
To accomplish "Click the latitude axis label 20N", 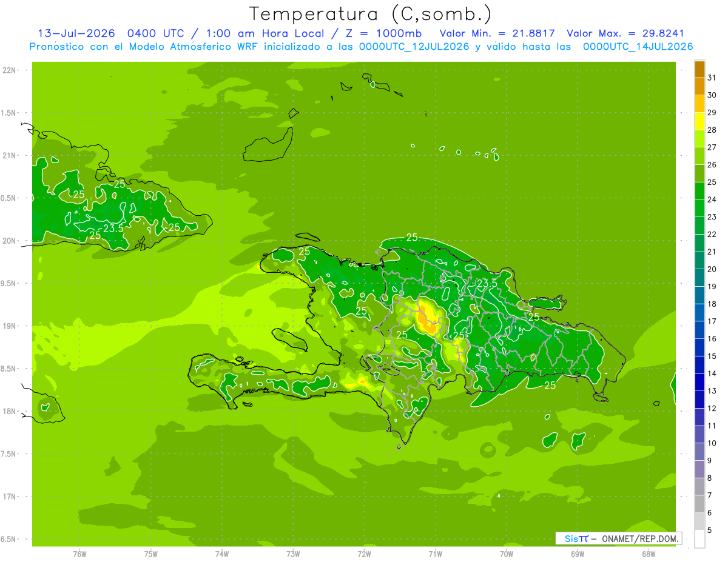I will [10, 241].
